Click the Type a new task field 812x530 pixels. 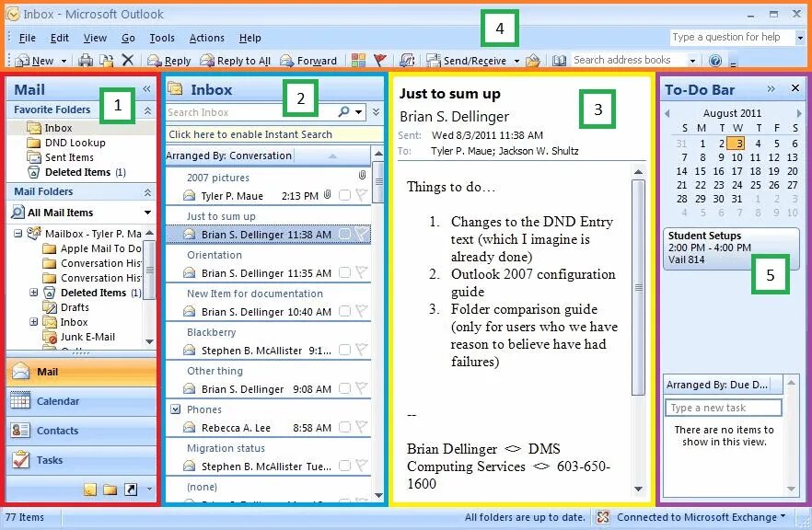[x=723, y=408]
